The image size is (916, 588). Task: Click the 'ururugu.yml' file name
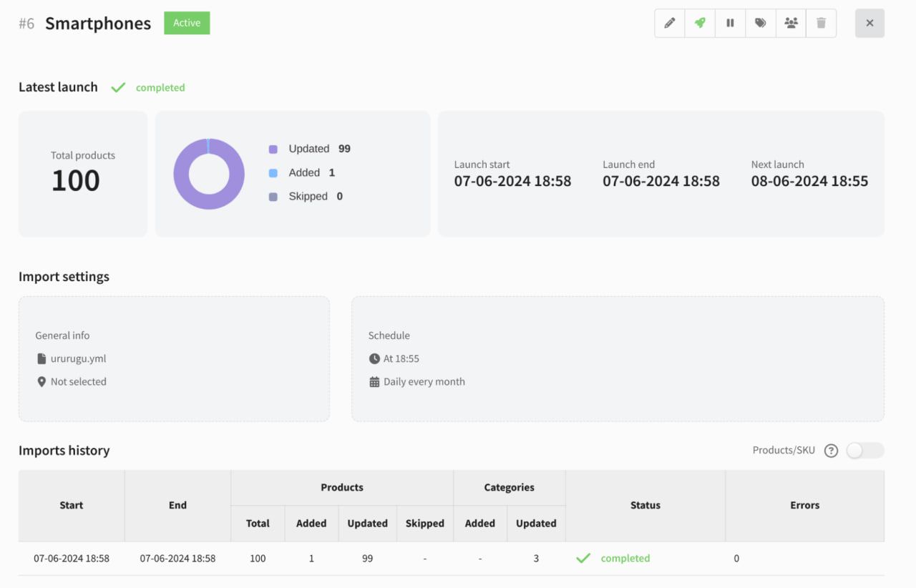click(x=78, y=359)
